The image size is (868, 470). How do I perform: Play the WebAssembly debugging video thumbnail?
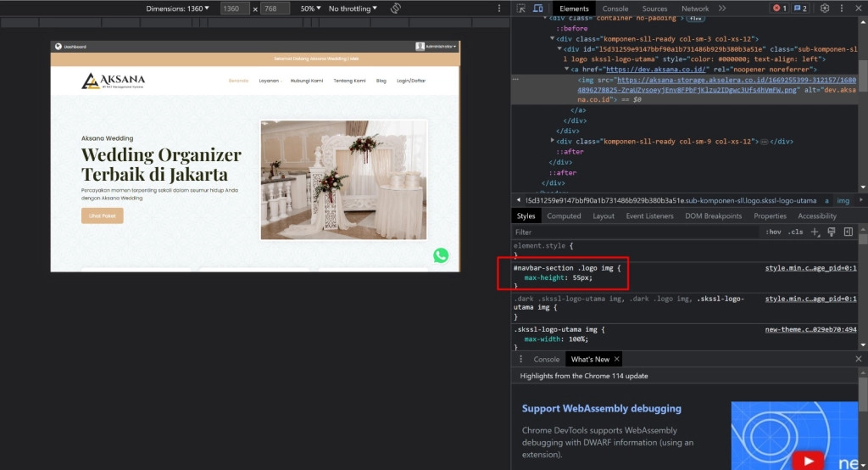click(x=808, y=461)
